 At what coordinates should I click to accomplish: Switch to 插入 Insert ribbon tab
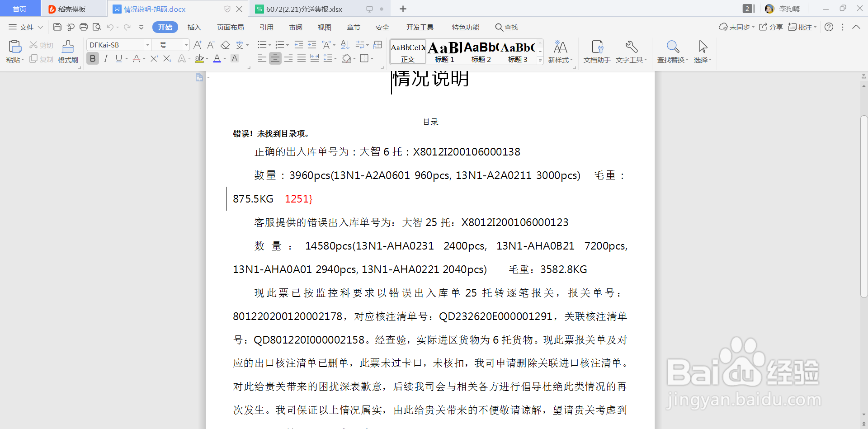click(194, 27)
